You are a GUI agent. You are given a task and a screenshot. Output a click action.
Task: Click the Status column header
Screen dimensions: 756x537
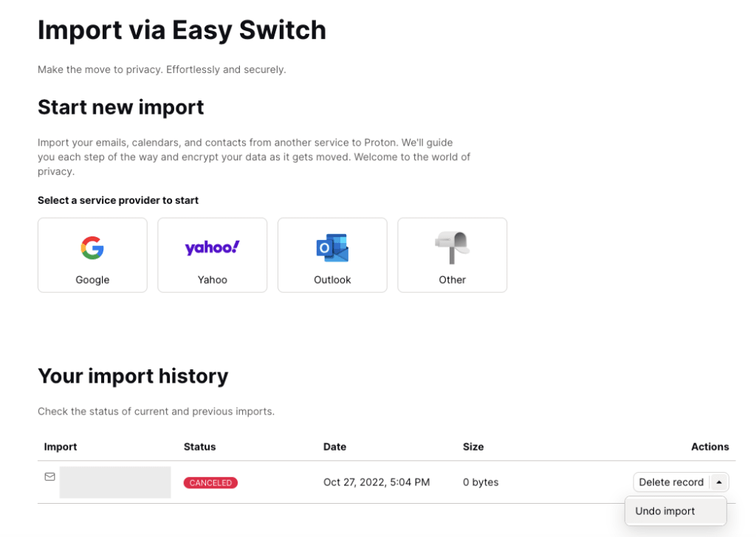click(199, 447)
